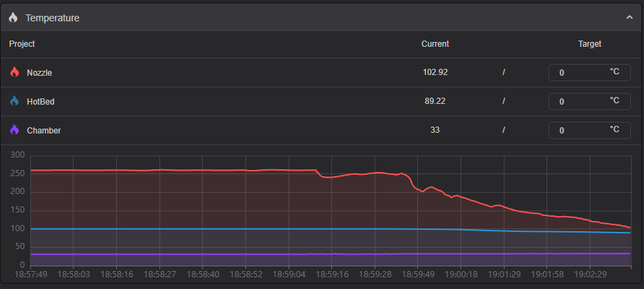Click the Temperature panel title
The height and width of the screenshot is (289, 644).
(52, 18)
